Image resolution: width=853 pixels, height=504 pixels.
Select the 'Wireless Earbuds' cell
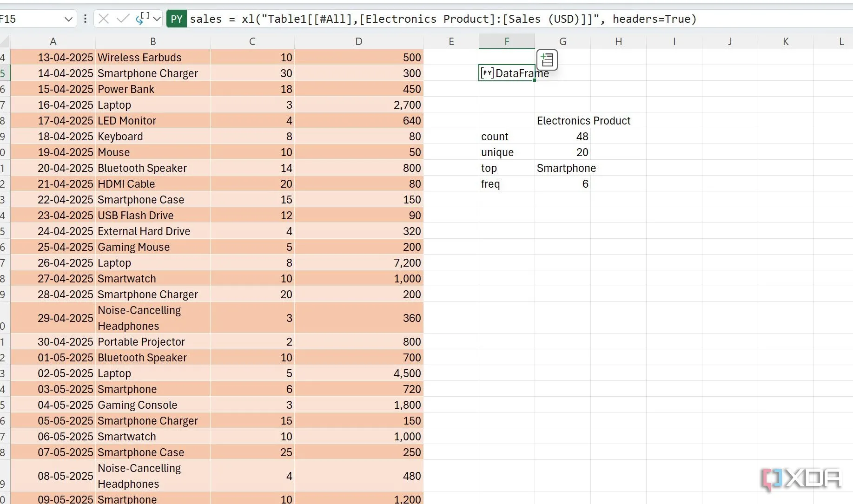(153, 58)
